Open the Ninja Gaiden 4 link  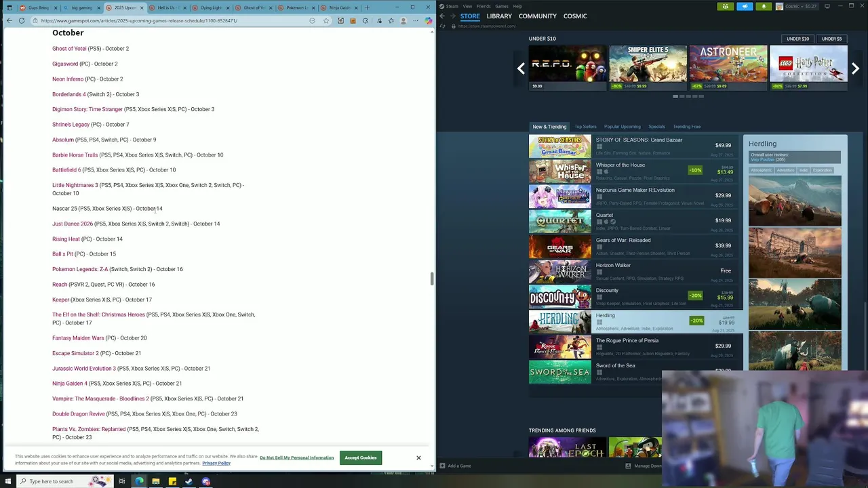point(70,384)
